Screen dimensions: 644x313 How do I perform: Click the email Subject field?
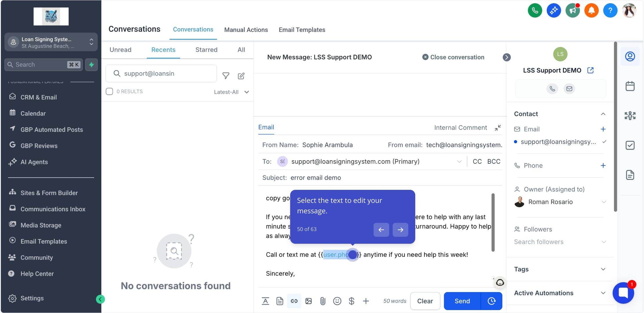pyautogui.click(x=380, y=178)
